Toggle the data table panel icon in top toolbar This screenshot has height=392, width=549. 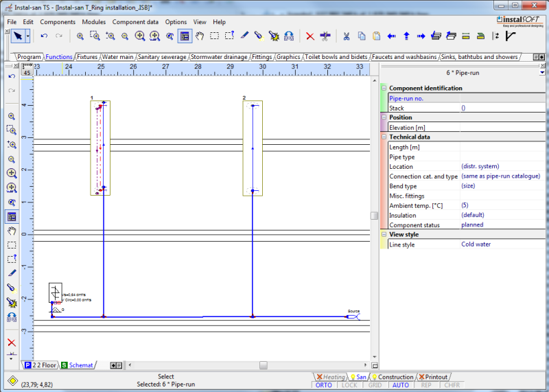[185, 36]
